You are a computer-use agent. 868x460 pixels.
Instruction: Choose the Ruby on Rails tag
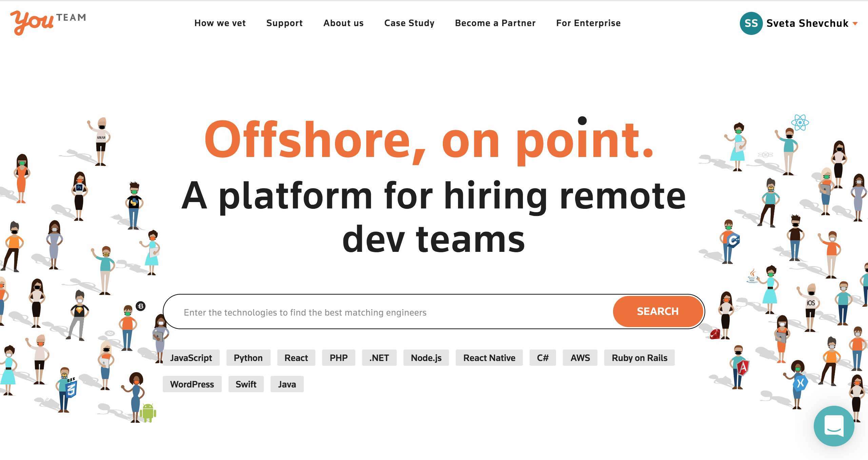639,358
